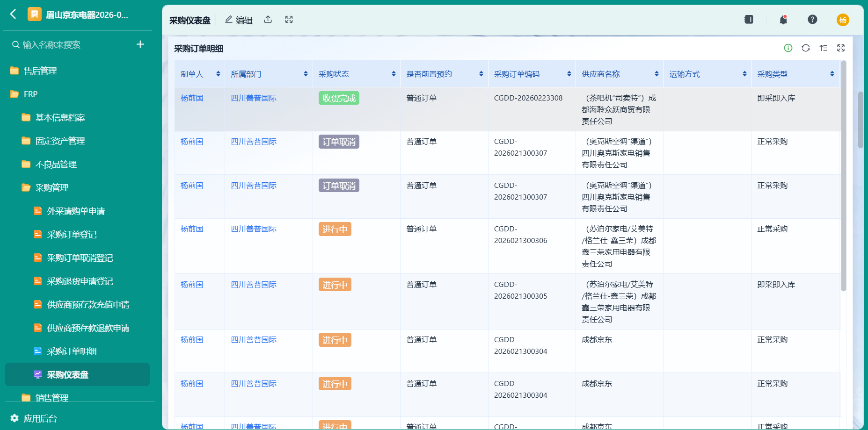
Task: Open the notebook icon in top bar
Action: pos(749,19)
